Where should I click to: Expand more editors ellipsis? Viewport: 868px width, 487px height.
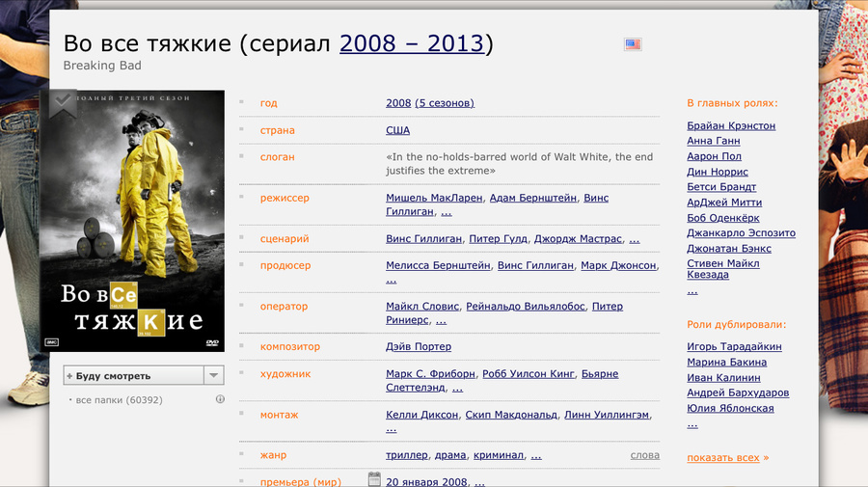[x=392, y=428]
